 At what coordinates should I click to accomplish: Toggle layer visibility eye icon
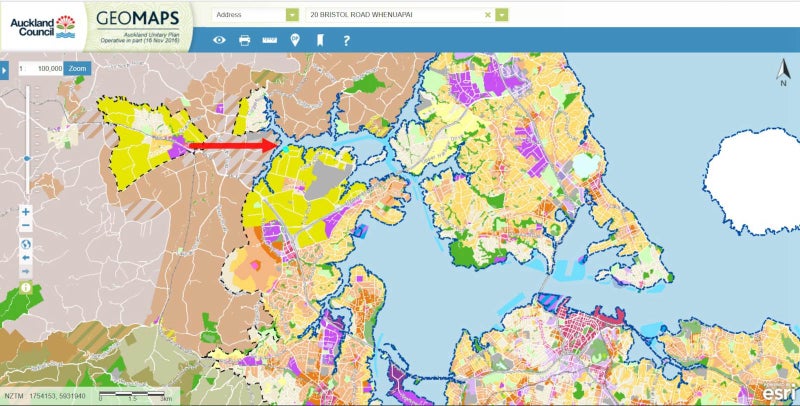219,40
